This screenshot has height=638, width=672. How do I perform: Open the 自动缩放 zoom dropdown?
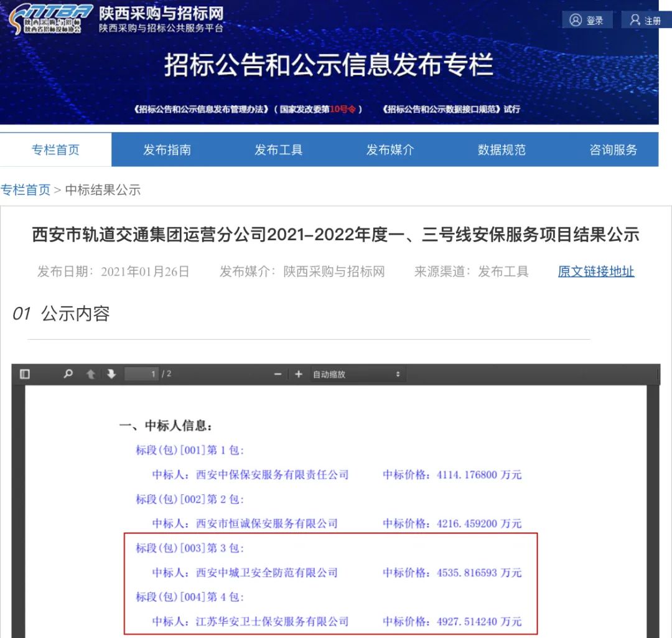pos(357,374)
